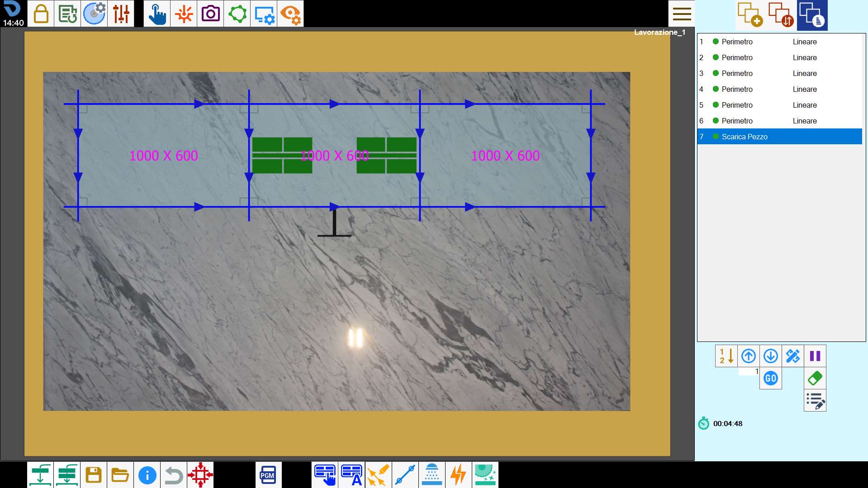Click the blue info icon
Image resolution: width=868 pixels, height=488 pixels.
pyautogui.click(x=147, y=475)
